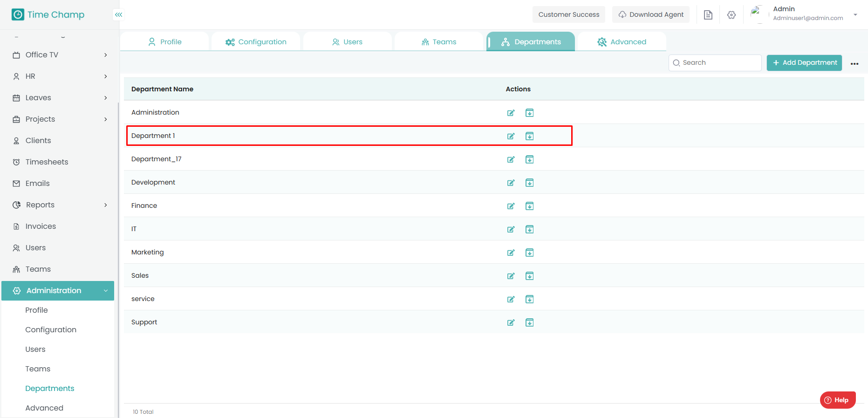The width and height of the screenshot is (868, 418).
Task: Archive the Department 1 row
Action: (x=530, y=136)
